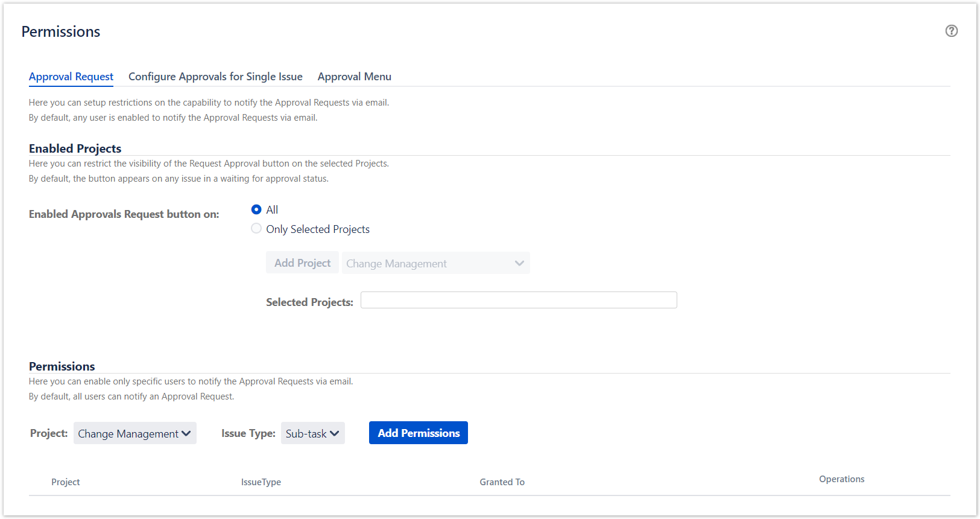Choose the Only Selected Projects radio option
The width and height of the screenshot is (980, 519).
(x=256, y=229)
